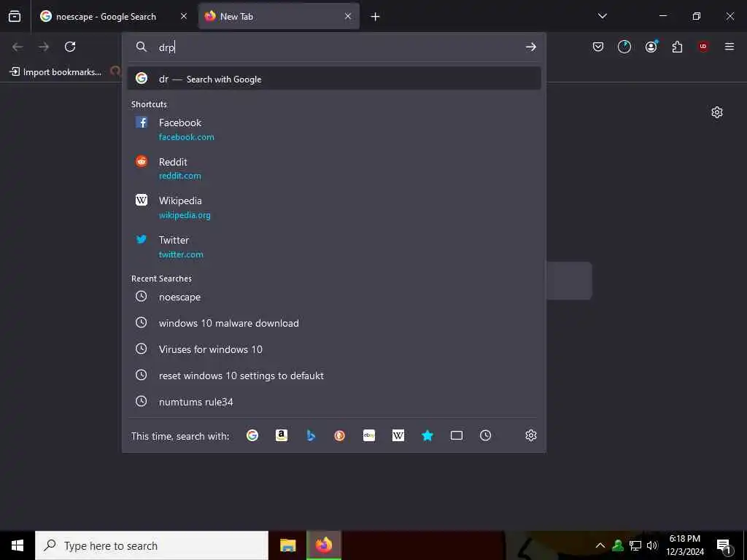Search this time with DuckDuckGo icon
The height and width of the screenshot is (560, 747).
coord(340,435)
